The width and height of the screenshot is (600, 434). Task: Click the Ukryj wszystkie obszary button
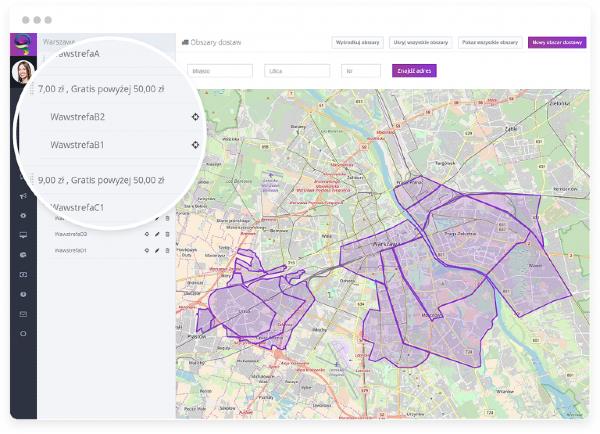420,43
